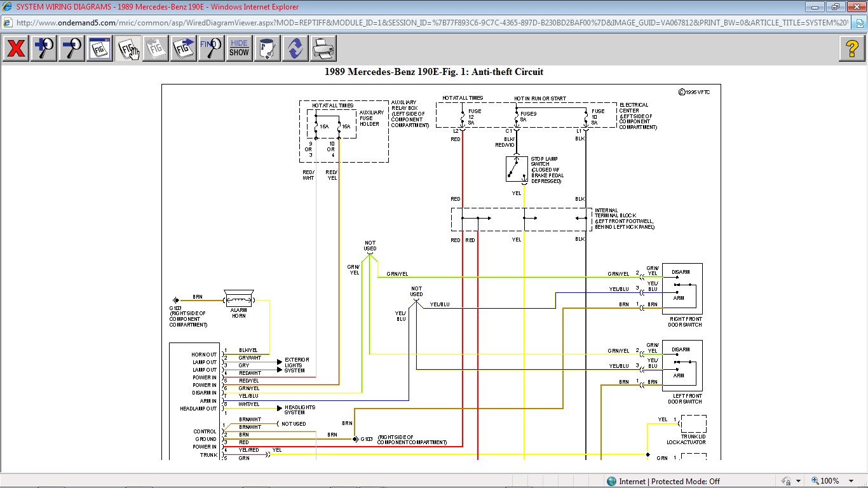Image resolution: width=868 pixels, height=488 pixels.
Task: Click the URL address bar
Action: click(x=432, y=22)
